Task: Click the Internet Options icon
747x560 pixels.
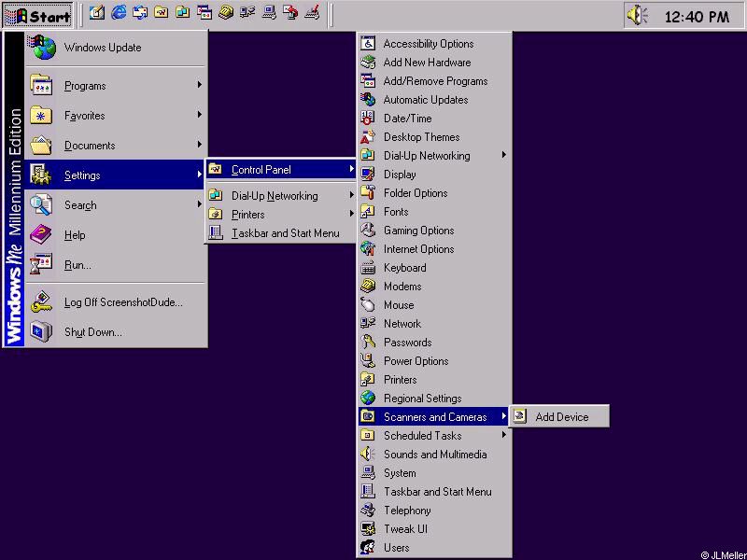Action: 368,248
